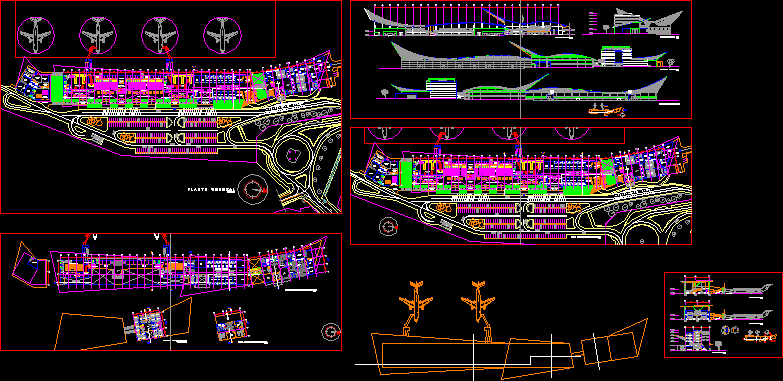Viewport: 783px width, 381px height.
Task: Select the orange angled outline left of the bottom-left floor plan
Action: tap(30, 265)
